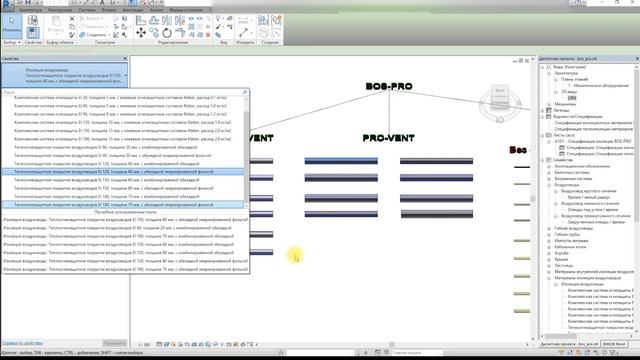Viewport: 640px width, 360px height.
Task: Click the PRO-VENT label in the view
Action: coord(388,138)
